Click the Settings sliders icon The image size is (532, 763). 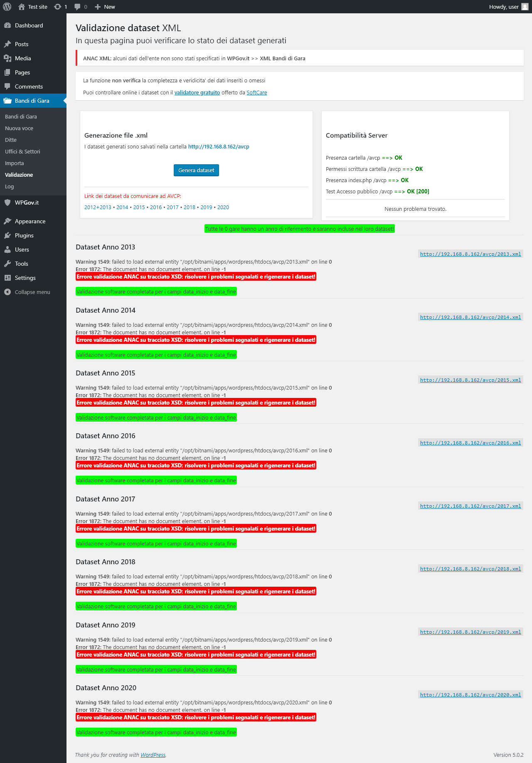[x=7, y=278]
